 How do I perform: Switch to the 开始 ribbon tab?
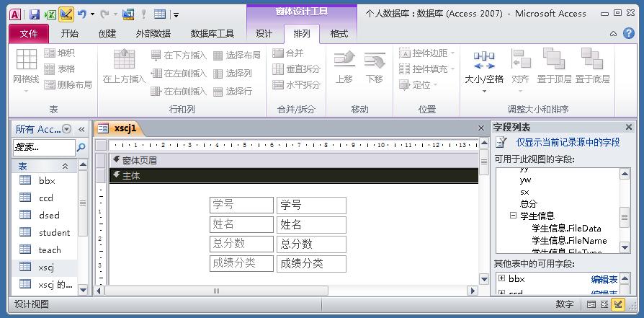coord(69,34)
